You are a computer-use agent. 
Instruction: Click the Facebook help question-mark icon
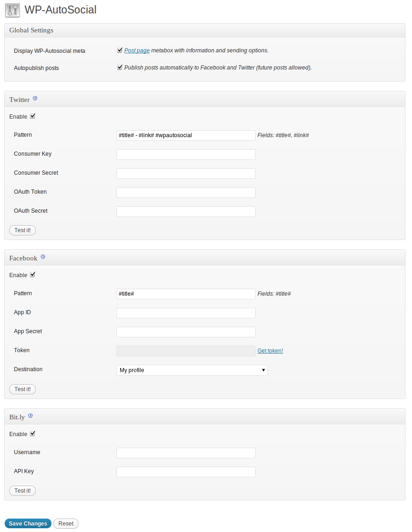43,257
